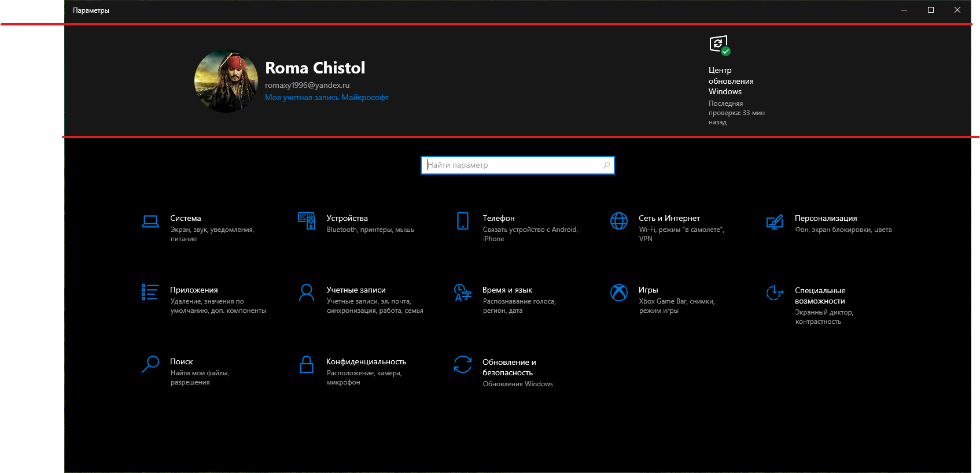Open the Игры Xbox icon
This screenshot has width=980, height=473.
pos(619,293)
